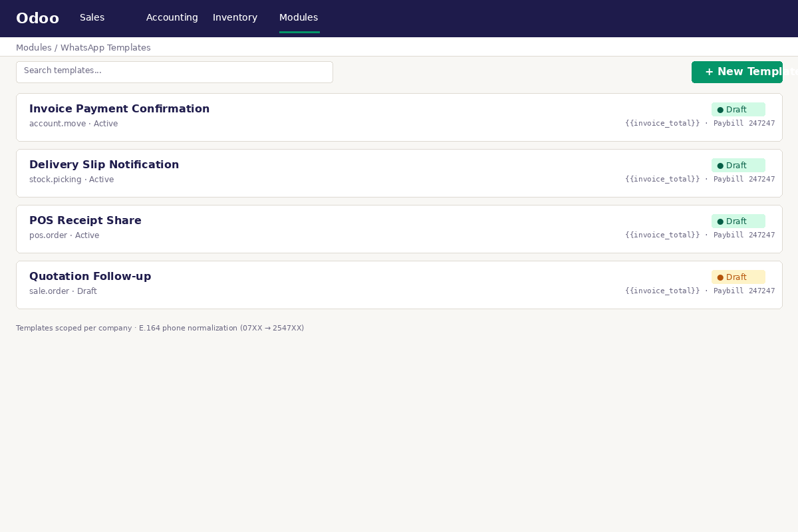Click the E.164 phone normalization footer note

coord(160,329)
